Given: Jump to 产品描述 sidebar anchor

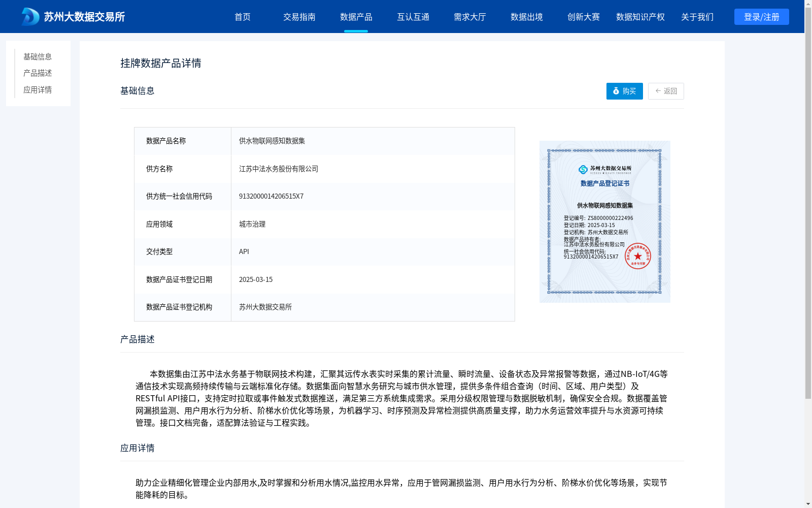Looking at the screenshot, I should tap(38, 73).
